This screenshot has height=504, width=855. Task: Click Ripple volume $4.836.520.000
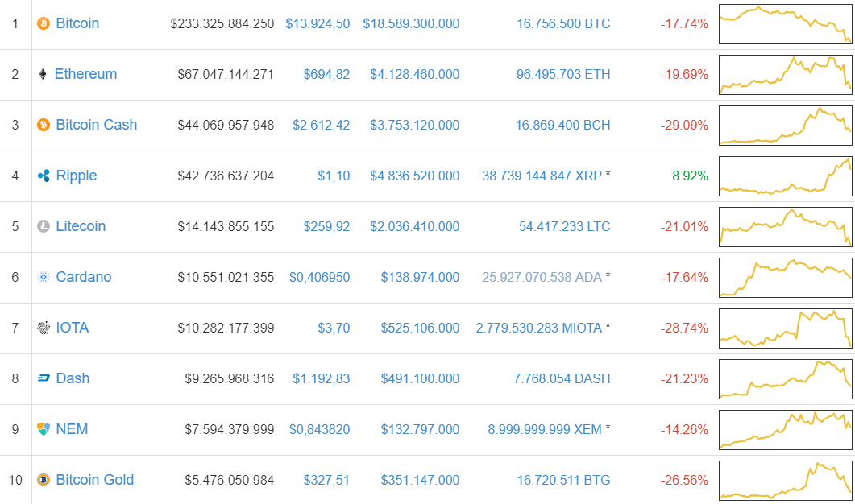[414, 176]
